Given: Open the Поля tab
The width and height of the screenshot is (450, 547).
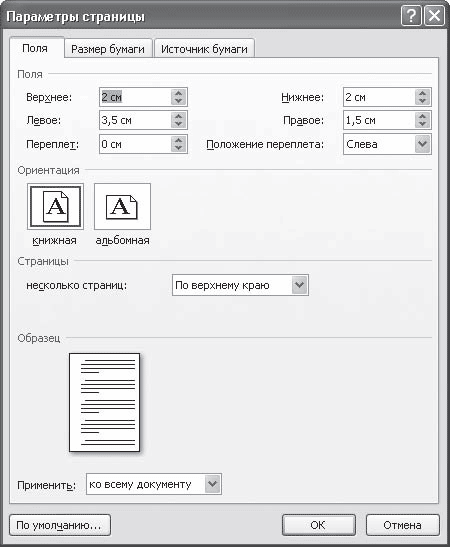Looking at the screenshot, I should point(35,48).
